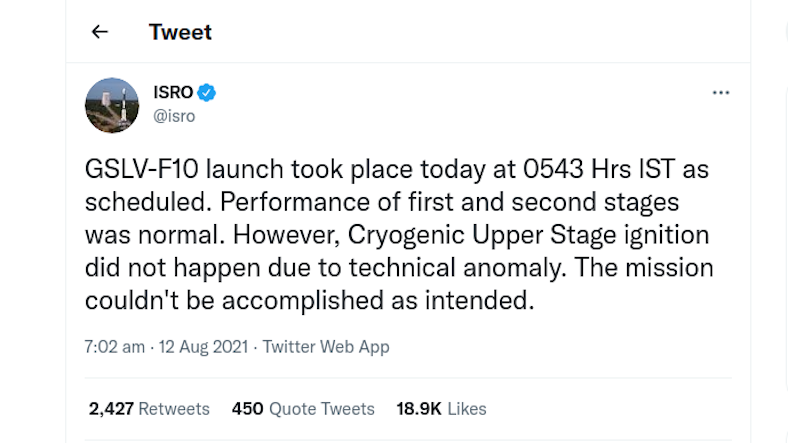
Task: Click the ISRO display name
Action: 173,93
